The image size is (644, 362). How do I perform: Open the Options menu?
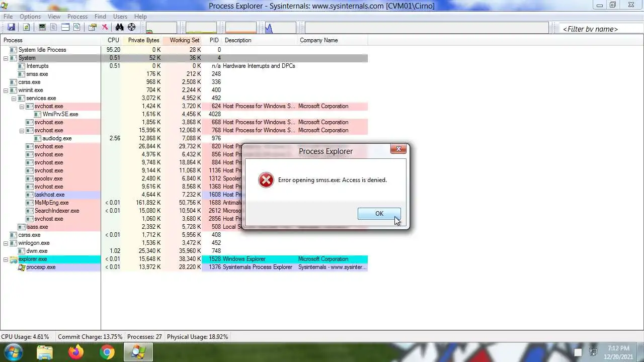coord(30,17)
